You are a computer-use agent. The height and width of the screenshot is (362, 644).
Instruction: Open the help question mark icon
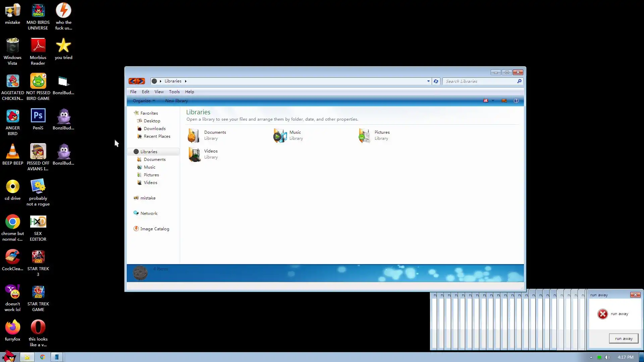516,101
